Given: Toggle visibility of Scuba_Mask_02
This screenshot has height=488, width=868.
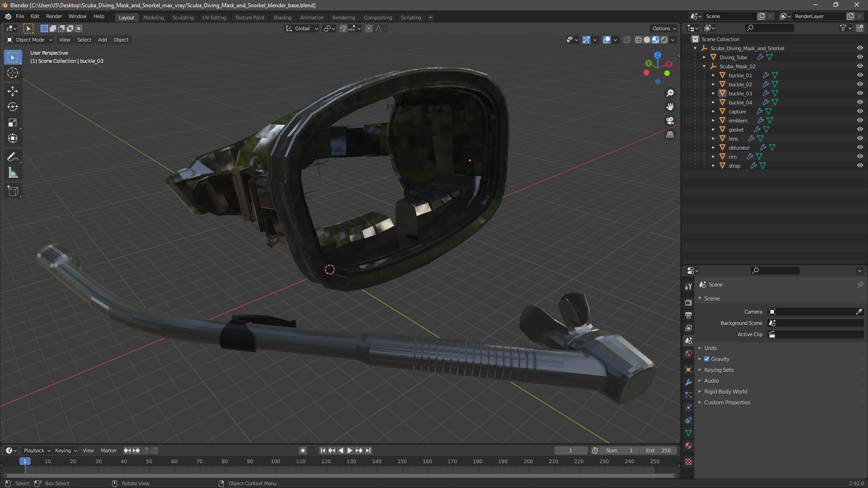Looking at the screenshot, I should point(860,66).
